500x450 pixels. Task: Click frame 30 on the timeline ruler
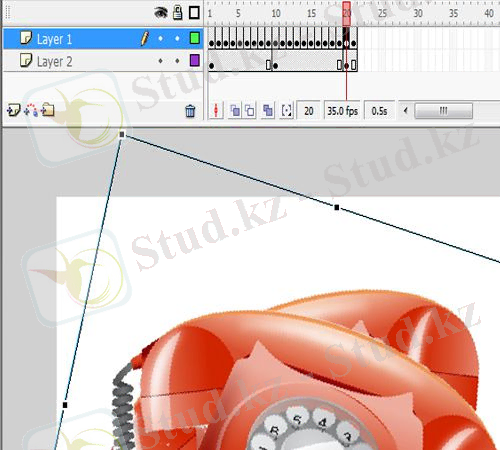(418, 13)
